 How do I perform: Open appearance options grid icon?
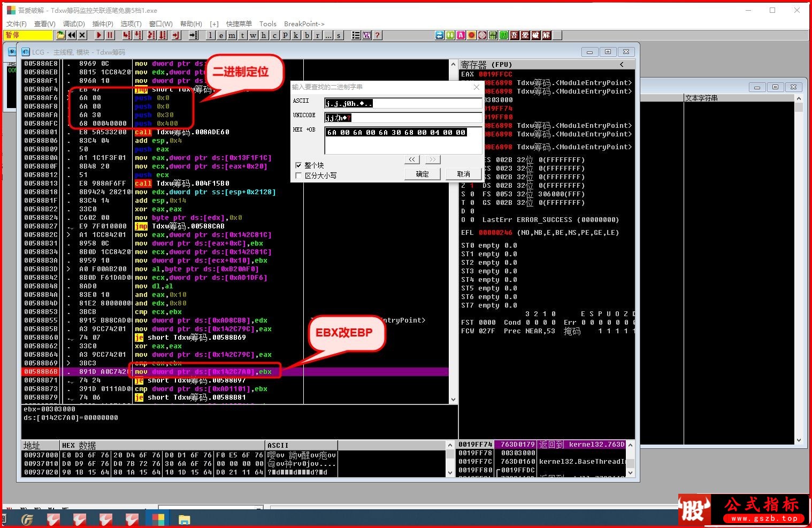point(366,35)
